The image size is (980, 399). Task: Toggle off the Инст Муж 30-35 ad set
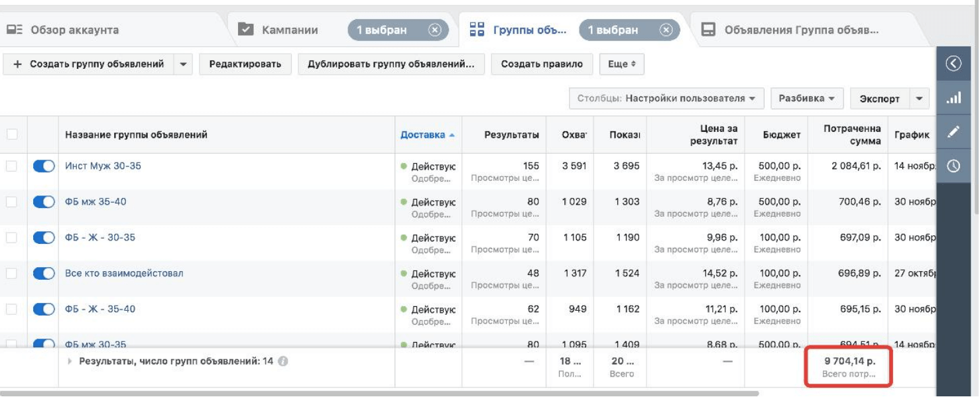[x=44, y=166]
